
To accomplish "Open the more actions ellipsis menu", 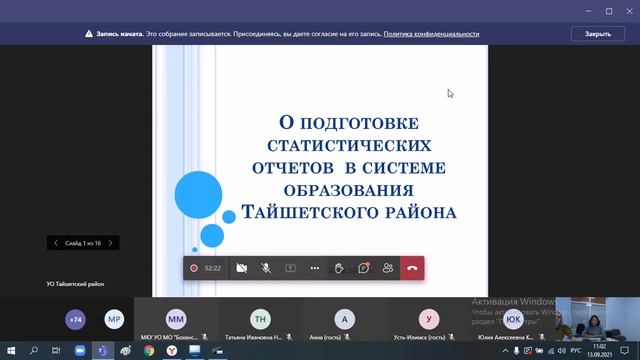I will tap(315, 268).
